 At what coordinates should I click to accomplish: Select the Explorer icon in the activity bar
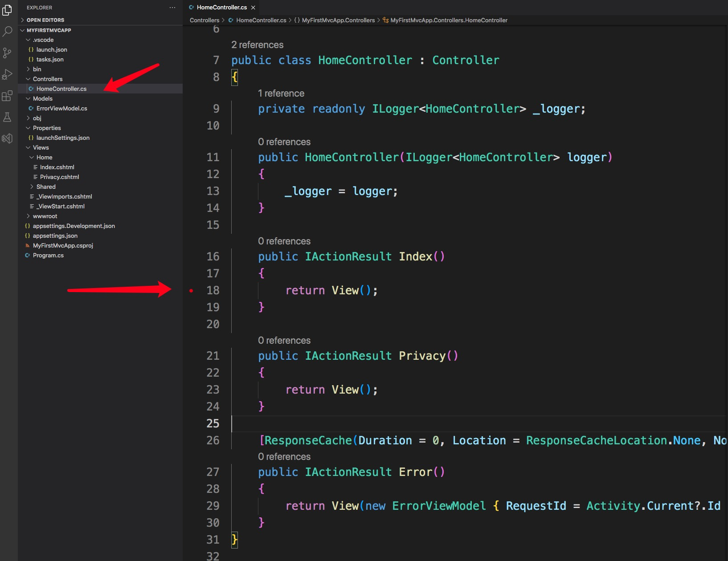point(7,10)
